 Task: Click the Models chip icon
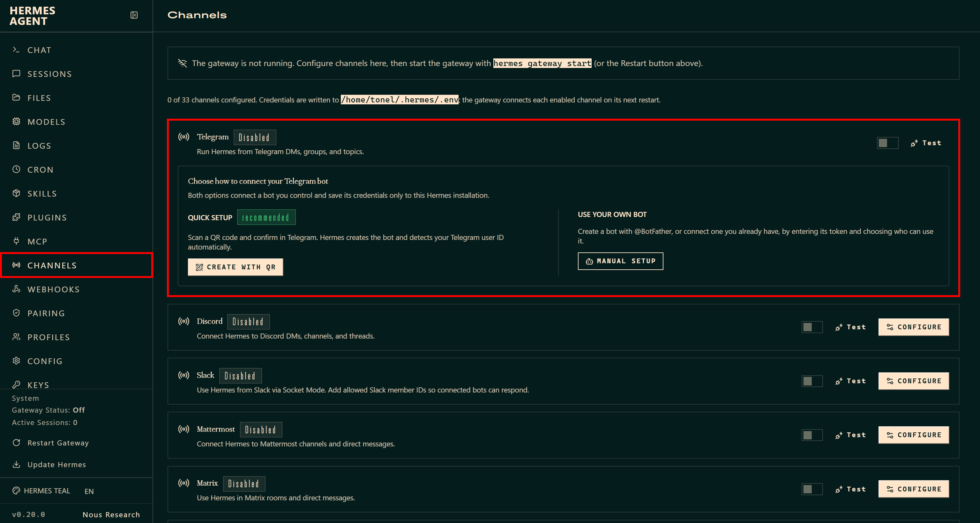(16, 122)
